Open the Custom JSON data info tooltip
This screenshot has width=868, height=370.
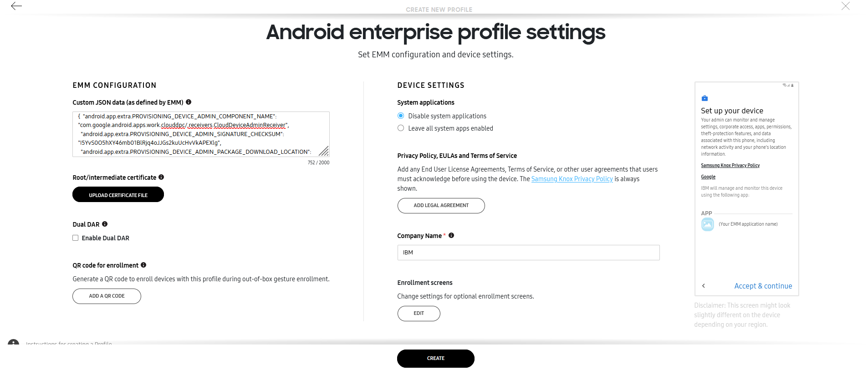click(189, 102)
